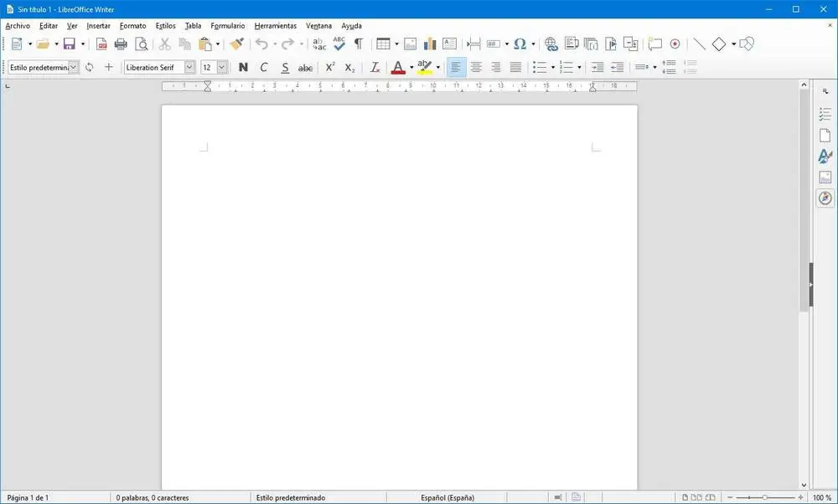Toggle formatting marks pilcrow button

359,44
